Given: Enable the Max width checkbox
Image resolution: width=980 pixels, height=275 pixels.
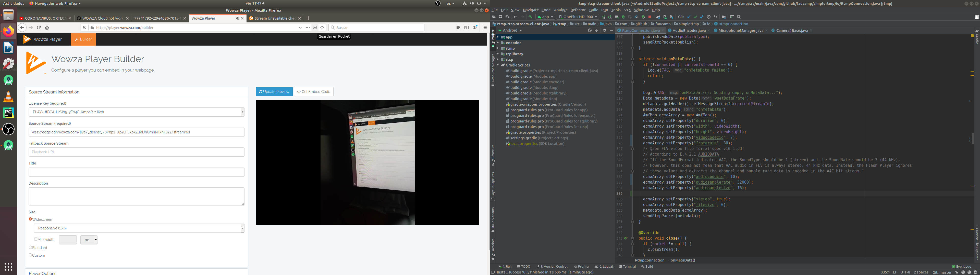Looking at the screenshot, I should tap(35, 239).
